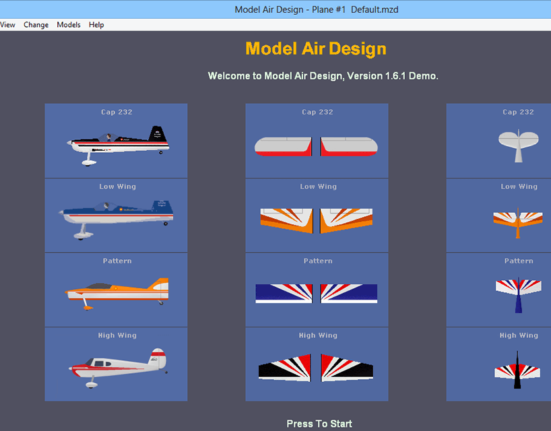
Task: Choose the Pattern orange fuselage thumbnail
Action: pos(116,290)
